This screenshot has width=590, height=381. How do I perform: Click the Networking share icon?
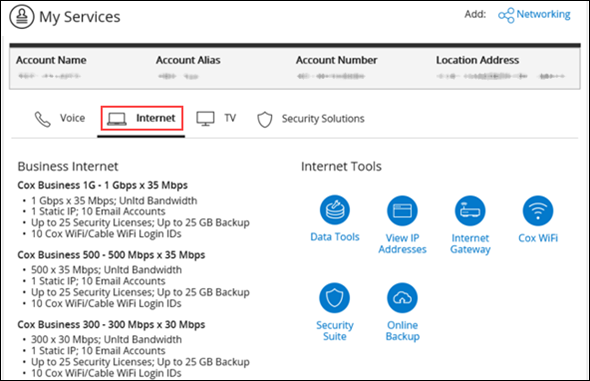point(506,15)
